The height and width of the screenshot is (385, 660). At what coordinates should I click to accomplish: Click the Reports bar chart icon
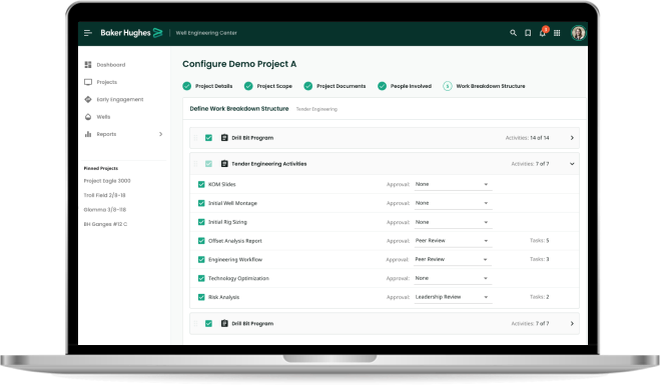[x=88, y=134]
